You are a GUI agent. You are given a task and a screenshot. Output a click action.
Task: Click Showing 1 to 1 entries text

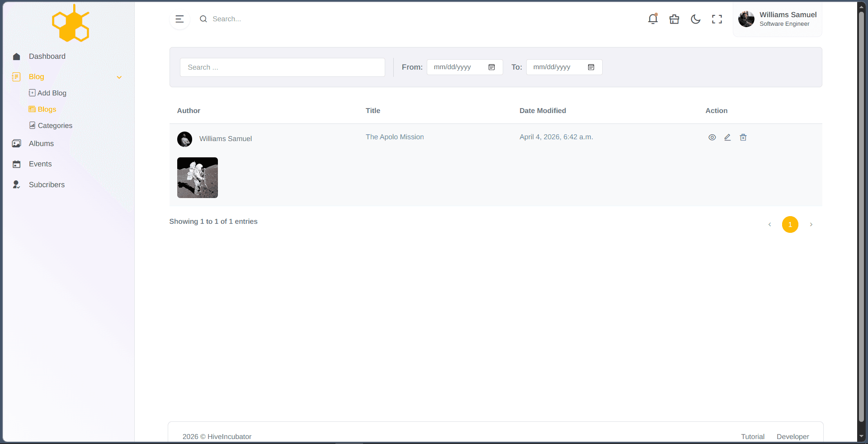point(213,222)
